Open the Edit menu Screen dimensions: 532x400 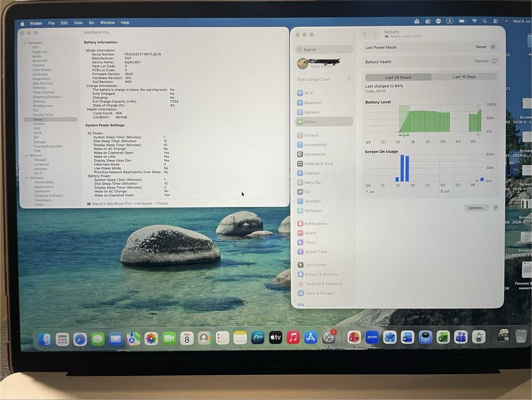click(x=64, y=23)
